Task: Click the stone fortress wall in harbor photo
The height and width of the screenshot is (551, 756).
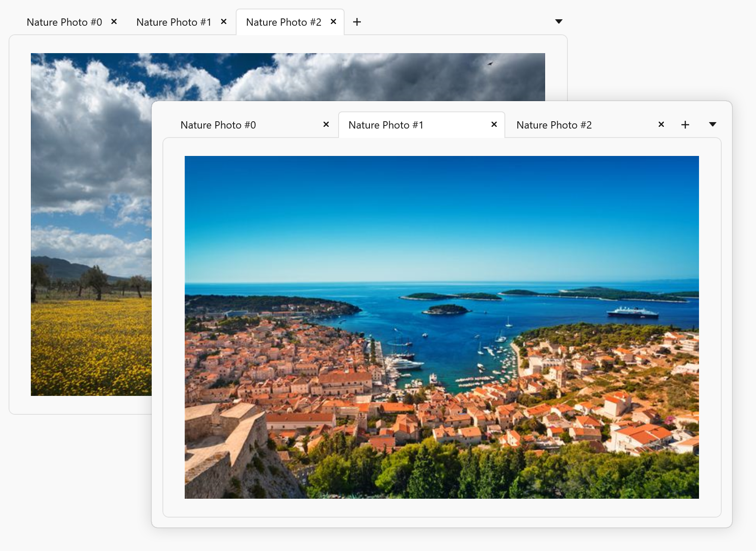Action: tap(227, 446)
